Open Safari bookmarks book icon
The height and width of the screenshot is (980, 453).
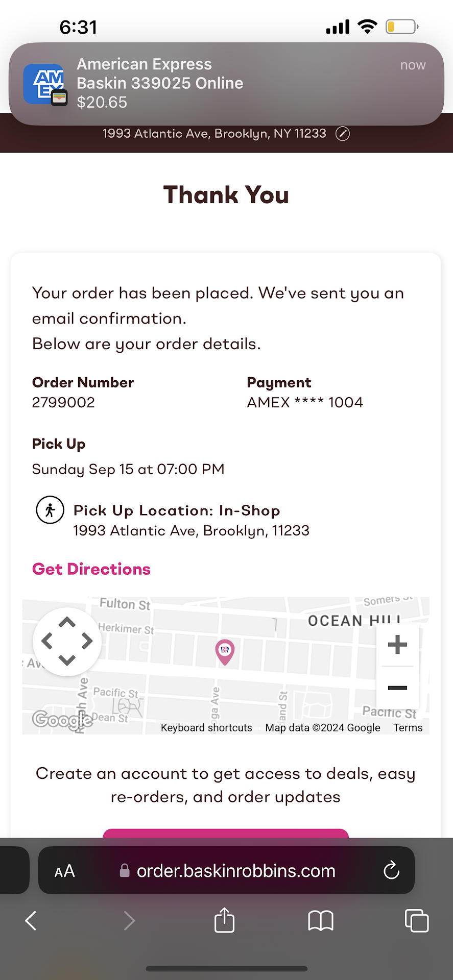click(320, 920)
